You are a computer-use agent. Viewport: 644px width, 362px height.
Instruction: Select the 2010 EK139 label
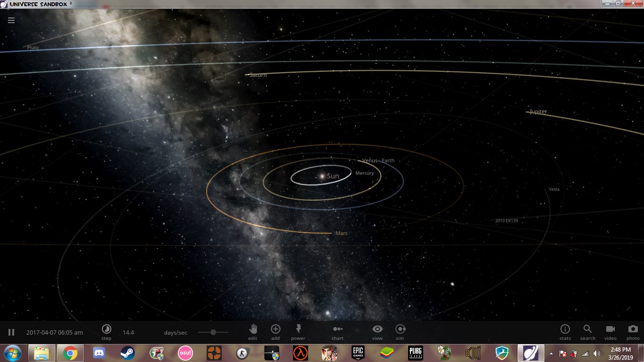click(507, 220)
